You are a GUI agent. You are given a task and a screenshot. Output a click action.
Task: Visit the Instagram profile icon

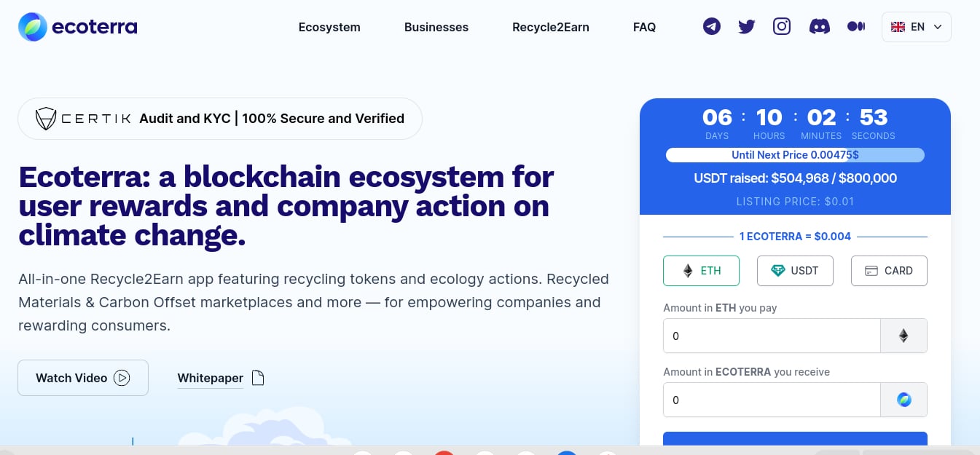point(782,27)
